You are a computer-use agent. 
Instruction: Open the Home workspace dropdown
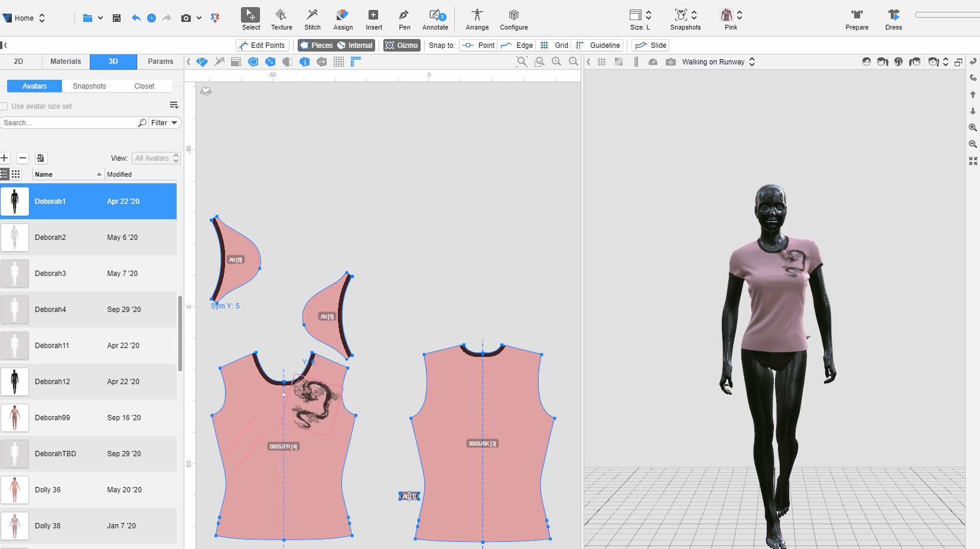[x=24, y=18]
